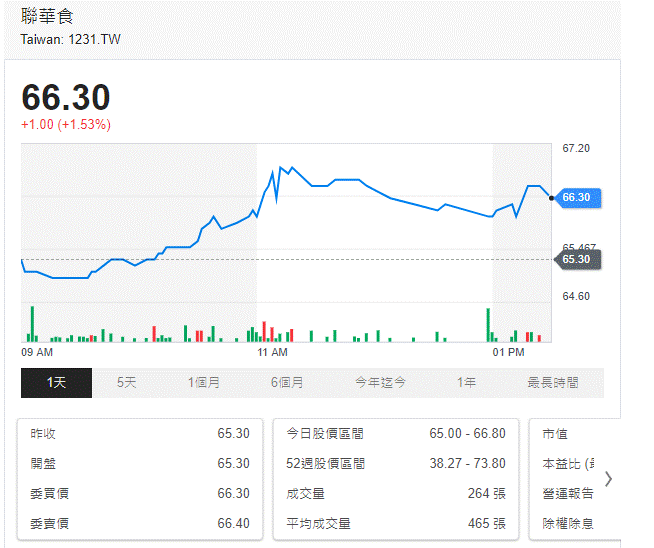Switch to the 1年 chart range

click(x=466, y=383)
